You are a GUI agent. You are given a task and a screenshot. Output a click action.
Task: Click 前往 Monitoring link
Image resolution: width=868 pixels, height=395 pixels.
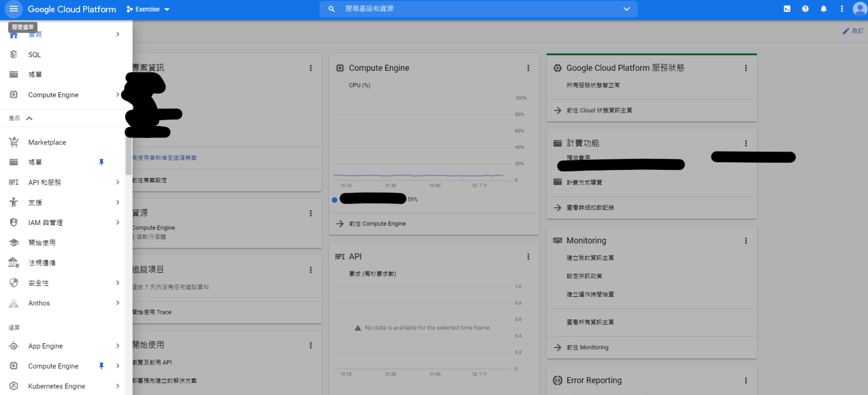point(587,347)
